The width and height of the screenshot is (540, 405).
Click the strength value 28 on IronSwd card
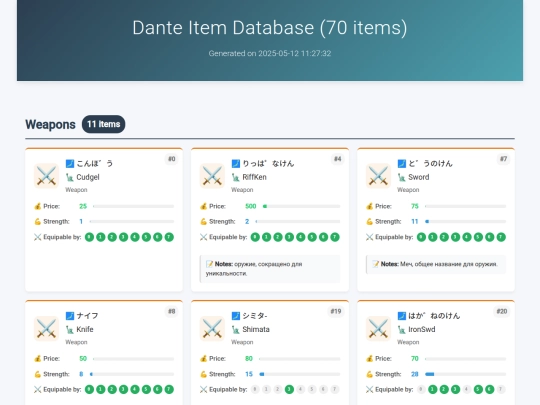[x=415, y=374]
